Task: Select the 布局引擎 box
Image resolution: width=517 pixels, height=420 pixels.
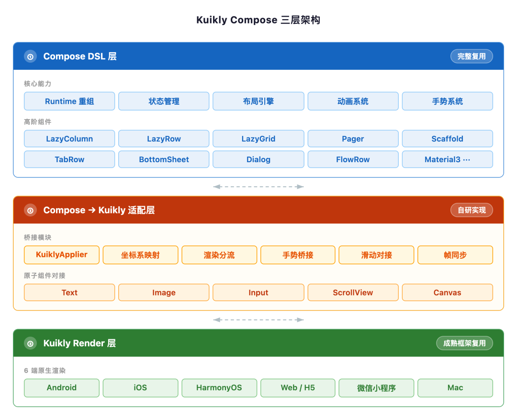Action: (x=258, y=101)
